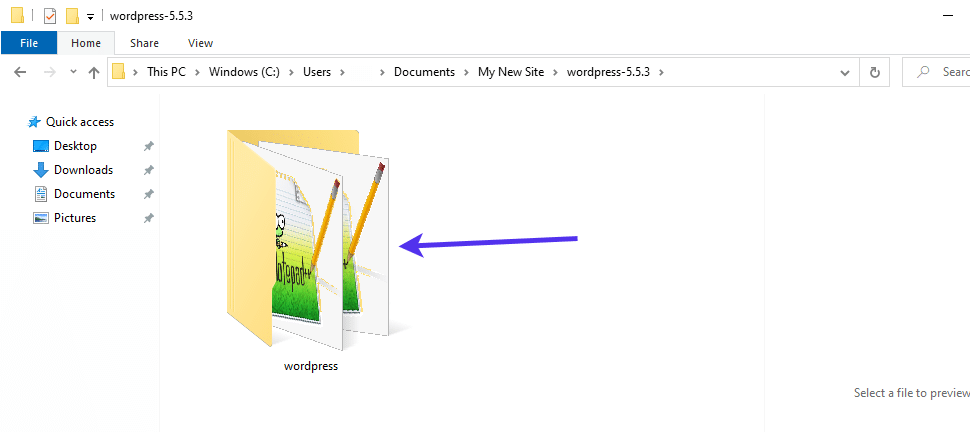Navigate to My New Site breadcrumb
970x432 pixels.
pos(510,72)
